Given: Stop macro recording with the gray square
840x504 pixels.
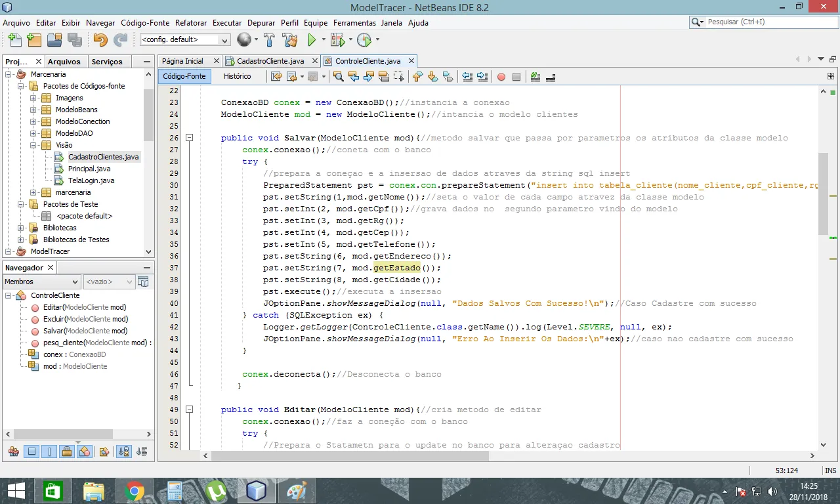Looking at the screenshot, I should pos(516,77).
